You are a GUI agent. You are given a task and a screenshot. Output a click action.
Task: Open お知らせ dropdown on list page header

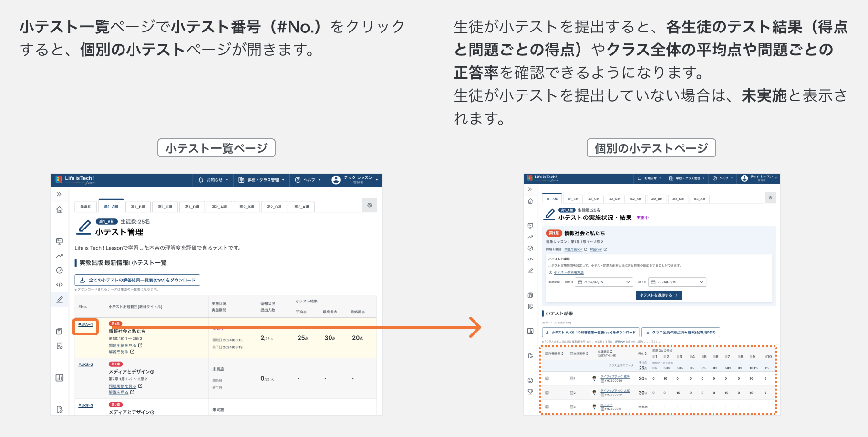pyautogui.click(x=214, y=180)
